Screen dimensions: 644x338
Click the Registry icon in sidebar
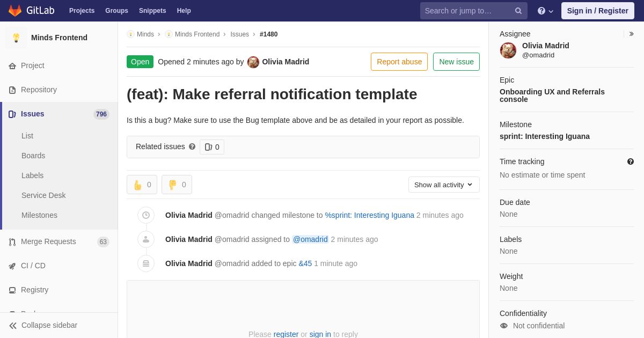12,290
